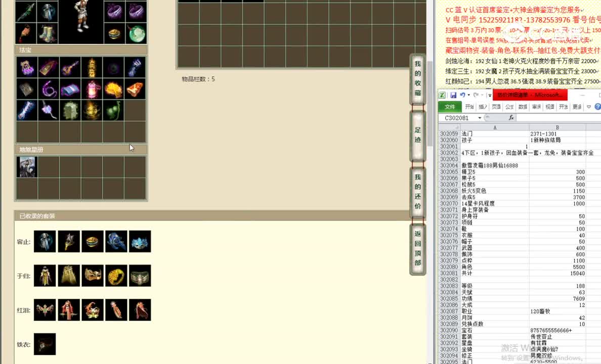
Task: Select row header 302081 in Excel
Action: tap(449, 273)
